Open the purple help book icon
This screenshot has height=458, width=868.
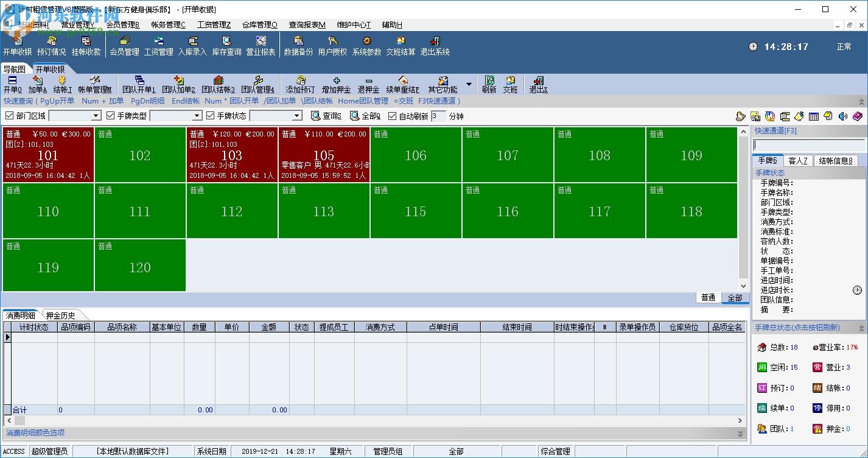858,116
